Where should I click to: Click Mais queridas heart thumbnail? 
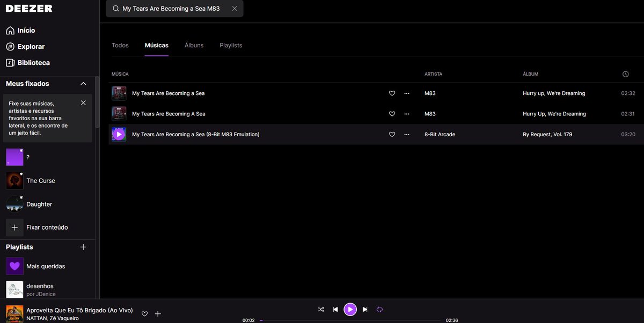pyautogui.click(x=14, y=266)
